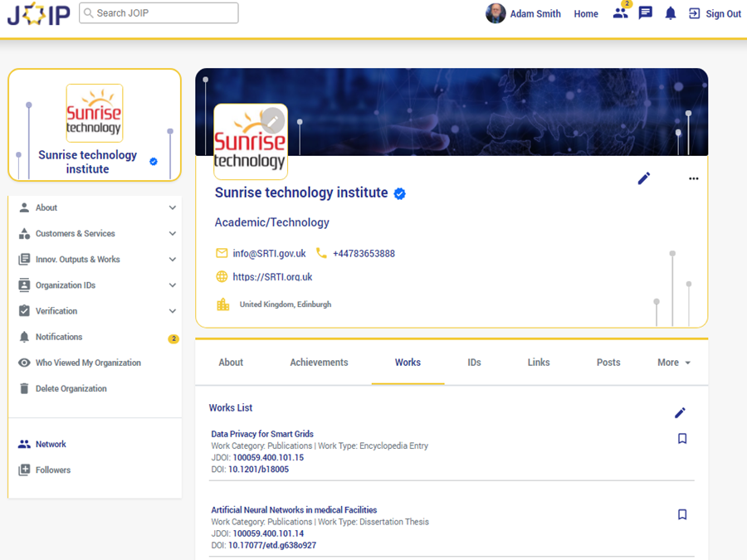Switch to the Posts tab
Screen dimensions: 747x560
click(x=608, y=363)
